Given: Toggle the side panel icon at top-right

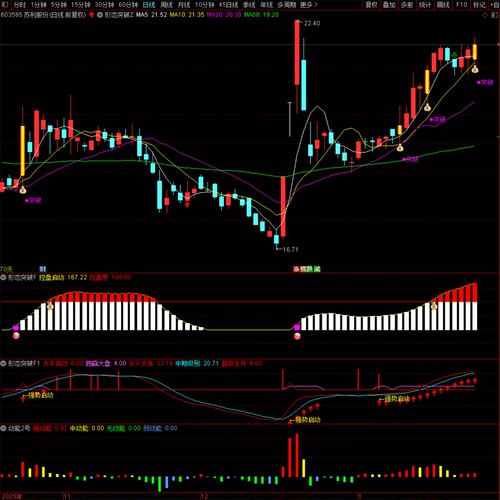Looking at the screenshot, I should 495,15.
